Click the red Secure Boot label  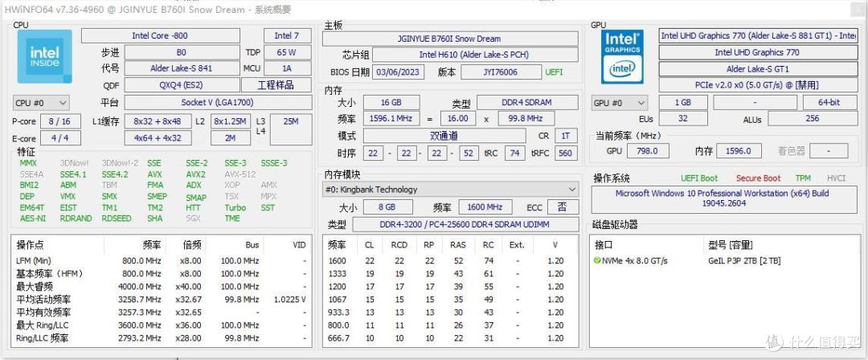pos(758,178)
